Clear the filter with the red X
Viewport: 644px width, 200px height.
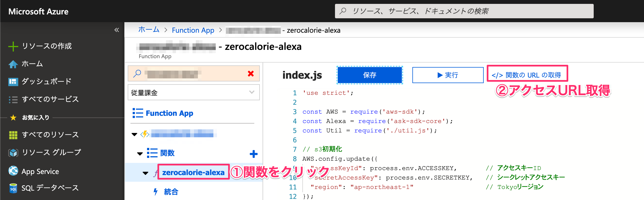251,73
